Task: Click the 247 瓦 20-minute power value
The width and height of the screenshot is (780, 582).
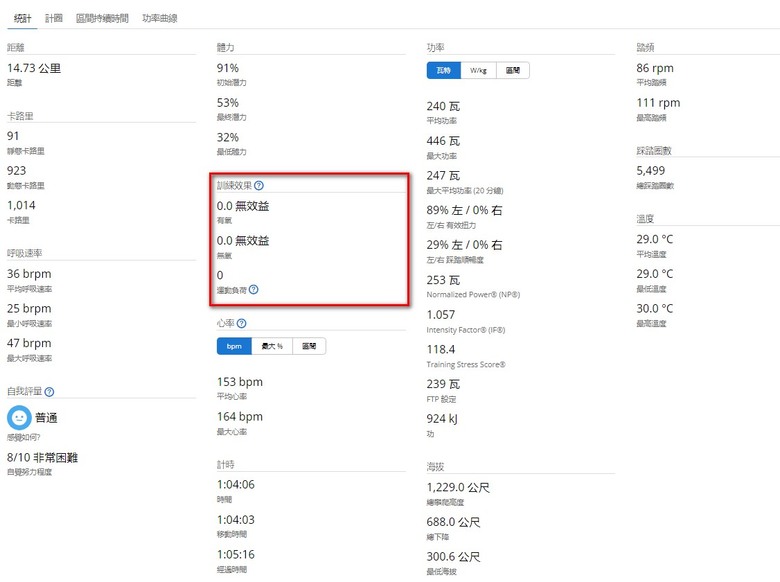Action: point(443,176)
